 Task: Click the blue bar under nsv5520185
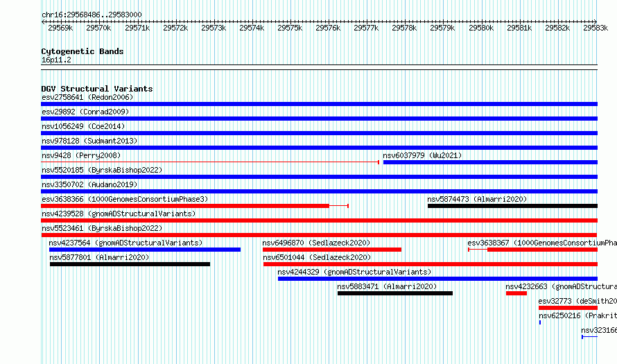319,177
